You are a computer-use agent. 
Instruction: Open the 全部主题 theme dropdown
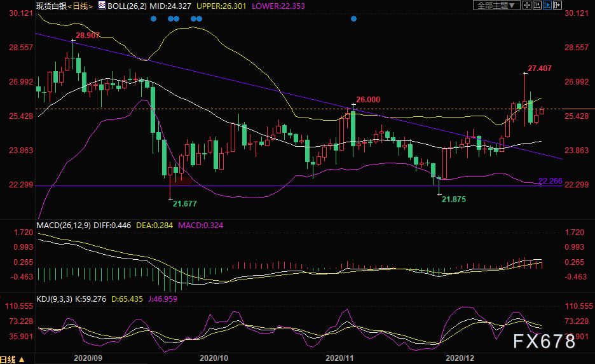[496, 6]
